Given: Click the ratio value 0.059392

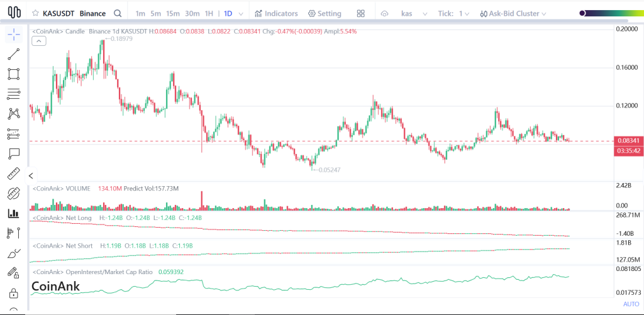Looking at the screenshot, I should click(x=171, y=272).
